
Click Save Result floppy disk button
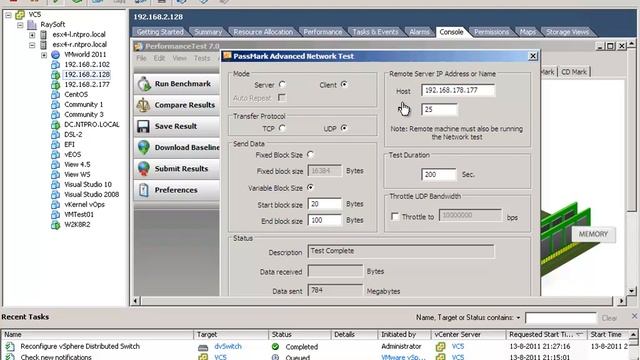[143, 127]
